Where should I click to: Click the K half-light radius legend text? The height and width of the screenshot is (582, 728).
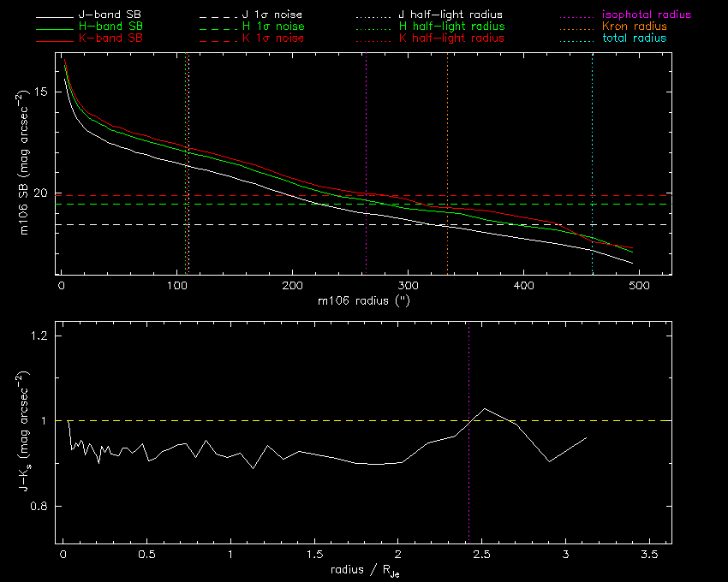coord(451,39)
